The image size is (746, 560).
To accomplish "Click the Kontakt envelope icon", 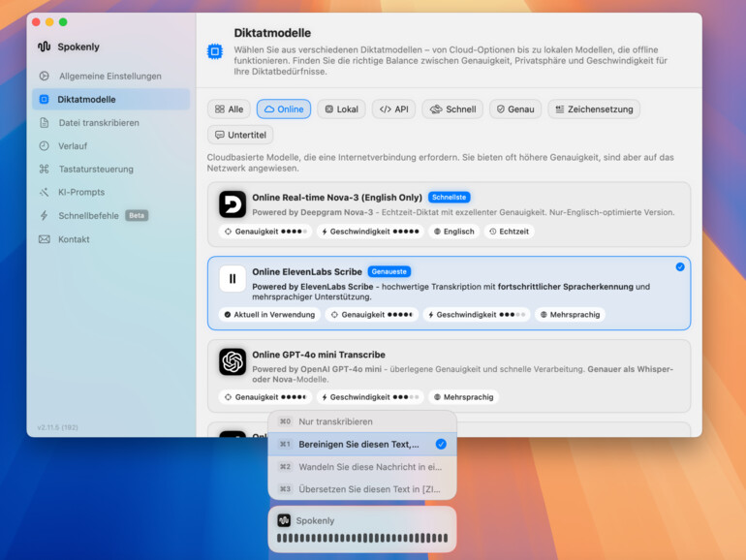I will [45, 239].
